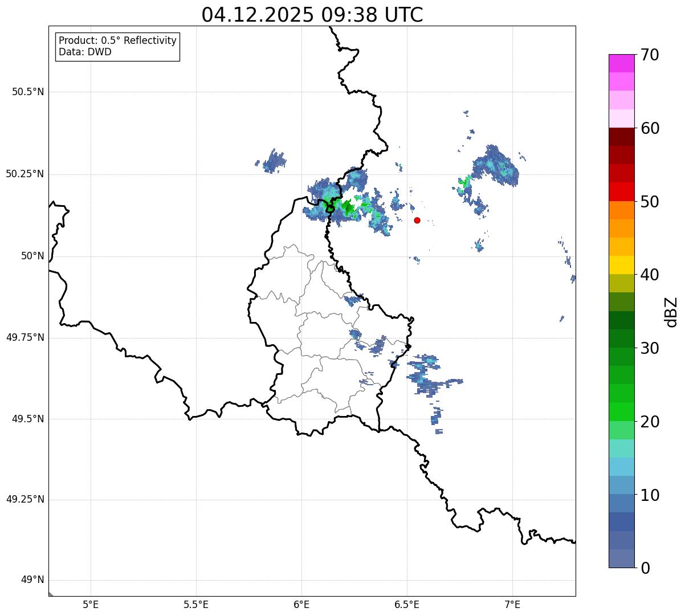
Task: Pick the bright green swatch just above 20 dBZ
Action: (621, 412)
